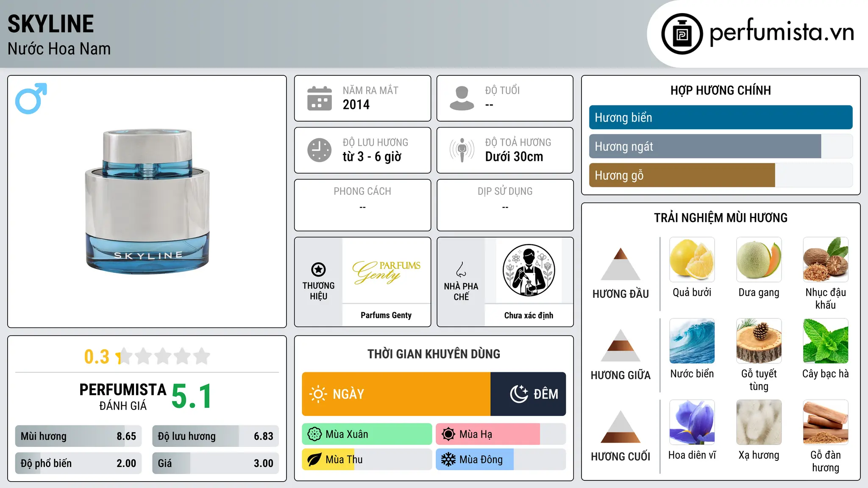The image size is (868, 488).
Task: Click the HỢP HƯƠNG CHÍNH heading
Action: (x=721, y=90)
